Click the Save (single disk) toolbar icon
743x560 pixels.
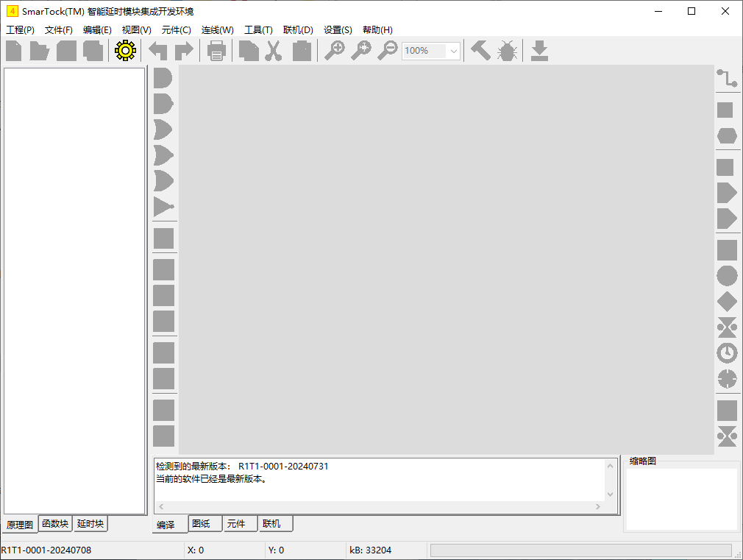(66, 51)
